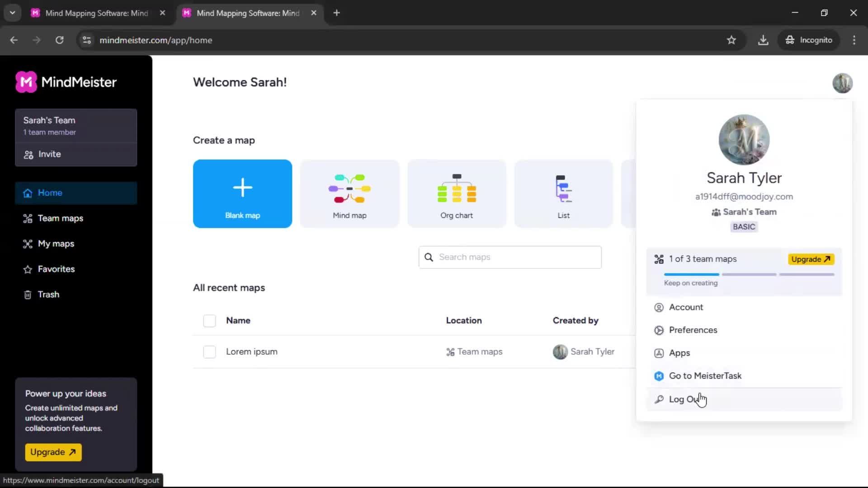Open Account settings from profile menu
The image size is (868, 488).
click(x=744, y=307)
